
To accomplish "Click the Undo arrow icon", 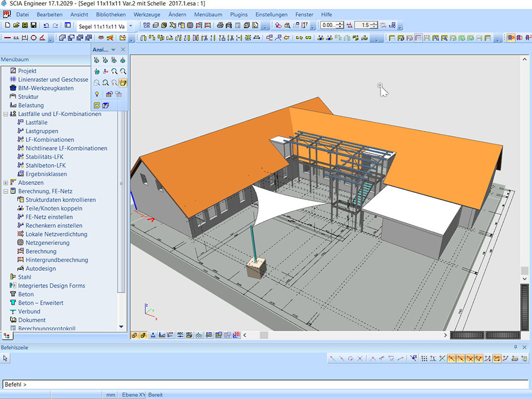I will click(x=45, y=25).
